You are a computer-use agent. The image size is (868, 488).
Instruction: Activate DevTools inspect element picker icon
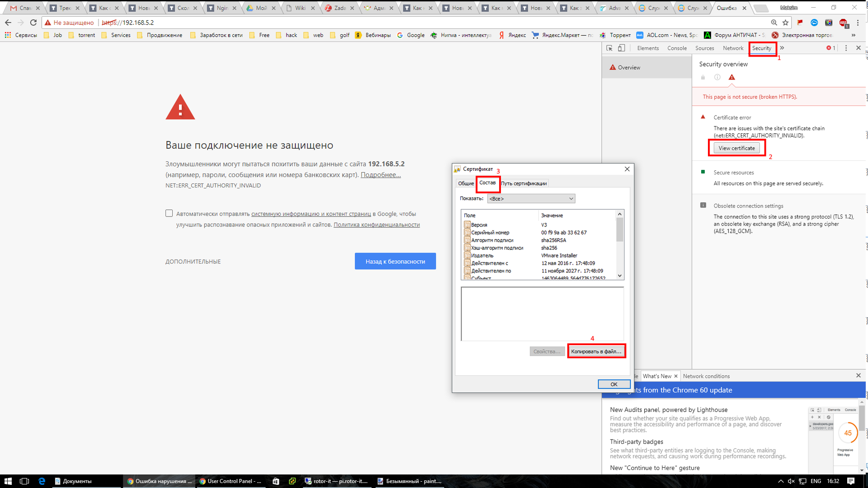[609, 48]
